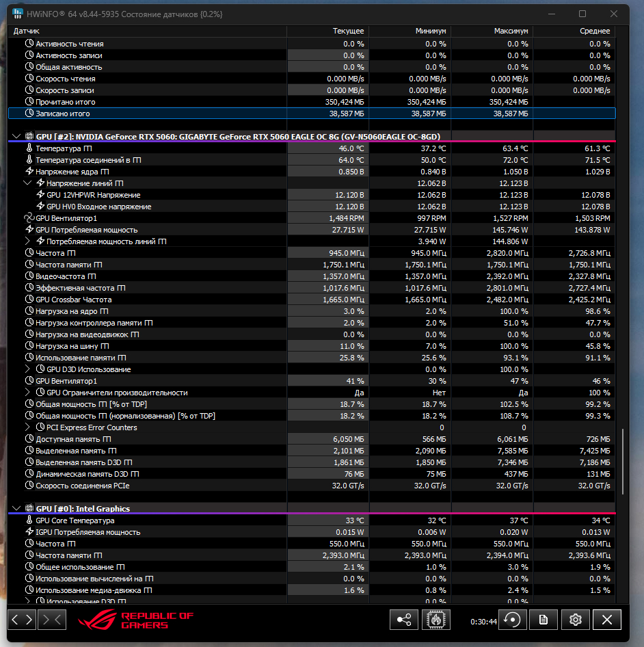644x647 pixels.
Task: Expand Потребляемая мощность линий ГП
Action: coord(27,241)
